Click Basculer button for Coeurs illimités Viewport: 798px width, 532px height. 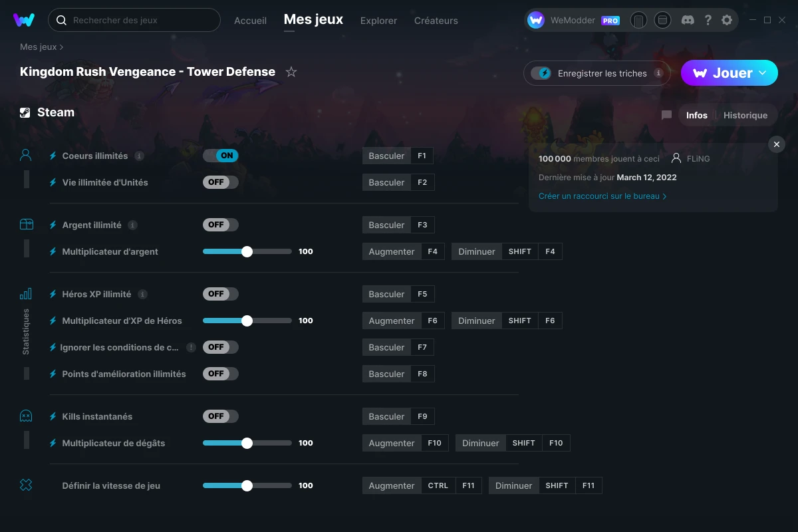(x=386, y=156)
